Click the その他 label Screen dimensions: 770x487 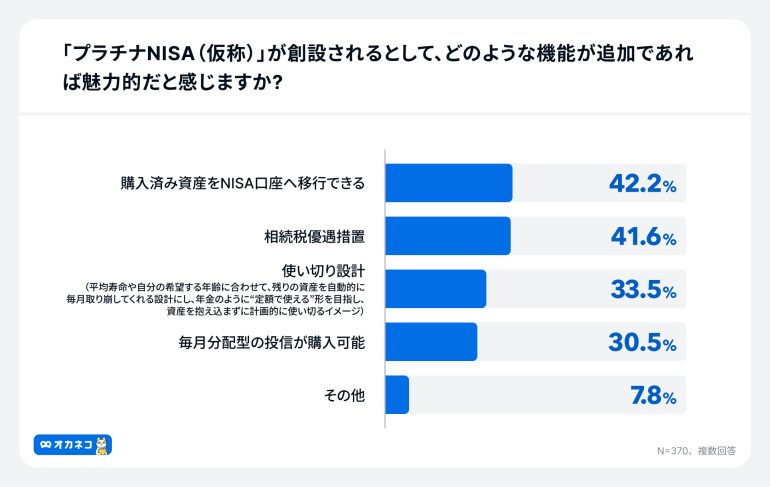344,395
